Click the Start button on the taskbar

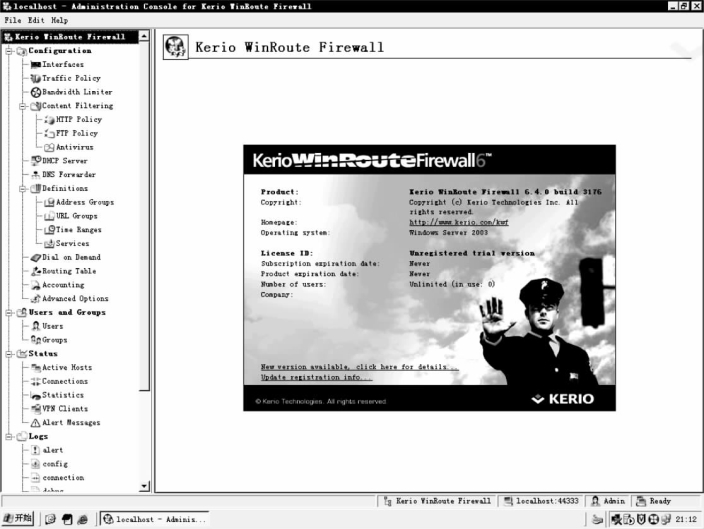tap(18, 519)
